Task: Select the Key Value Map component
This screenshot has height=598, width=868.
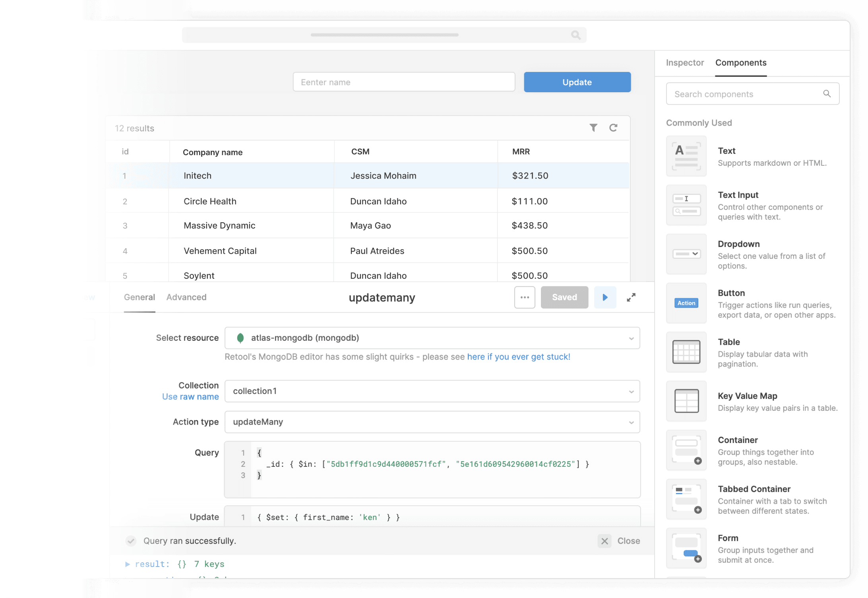Action: [x=686, y=401]
